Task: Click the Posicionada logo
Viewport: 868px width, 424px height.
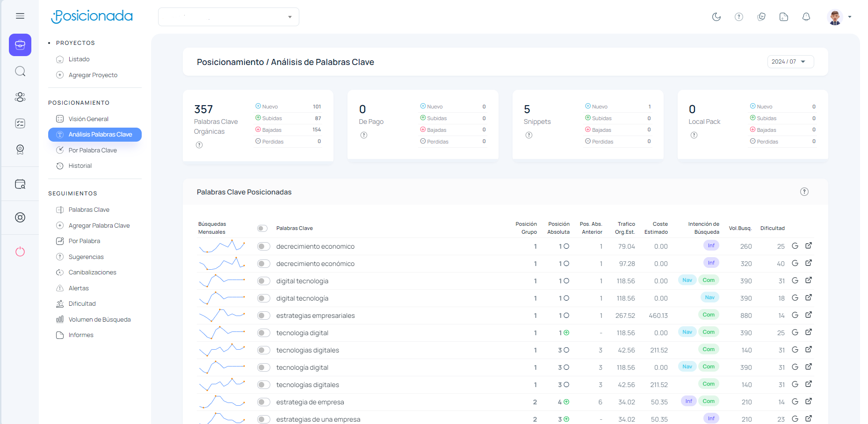Action: coord(92,16)
